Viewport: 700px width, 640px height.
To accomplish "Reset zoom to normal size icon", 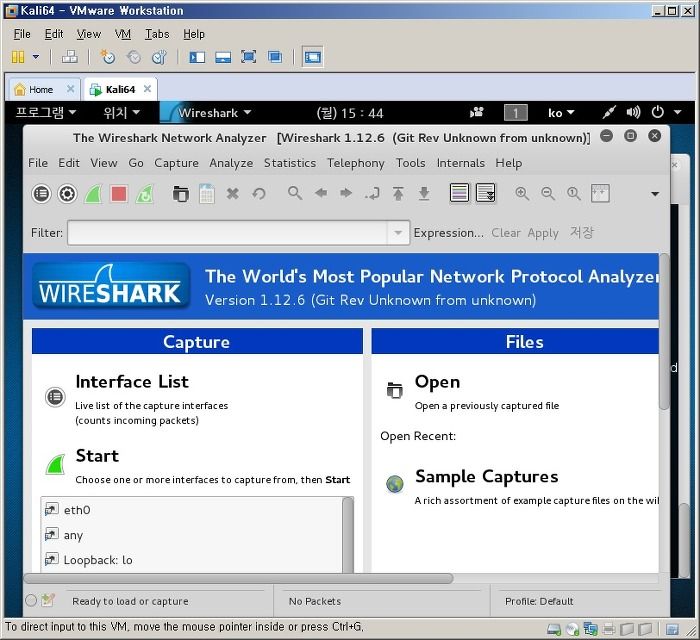I will click(573, 193).
